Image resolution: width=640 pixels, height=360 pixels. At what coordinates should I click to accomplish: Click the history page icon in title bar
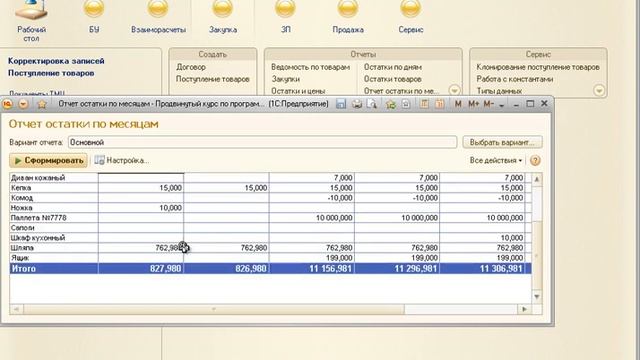tap(406, 104)
